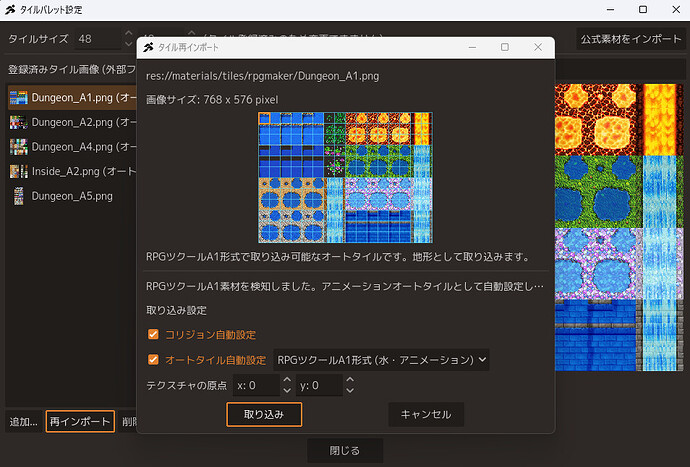Minimize the タイル再インポート dialog

(472, 47)
